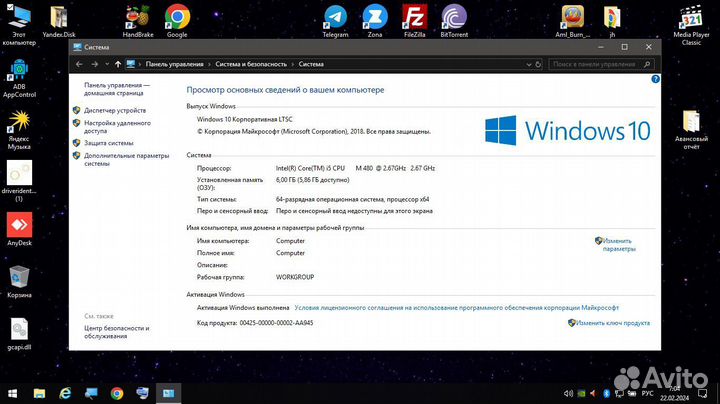Open the Bluetooth tray icon
The image size is (720, 404).
[606, 393]
